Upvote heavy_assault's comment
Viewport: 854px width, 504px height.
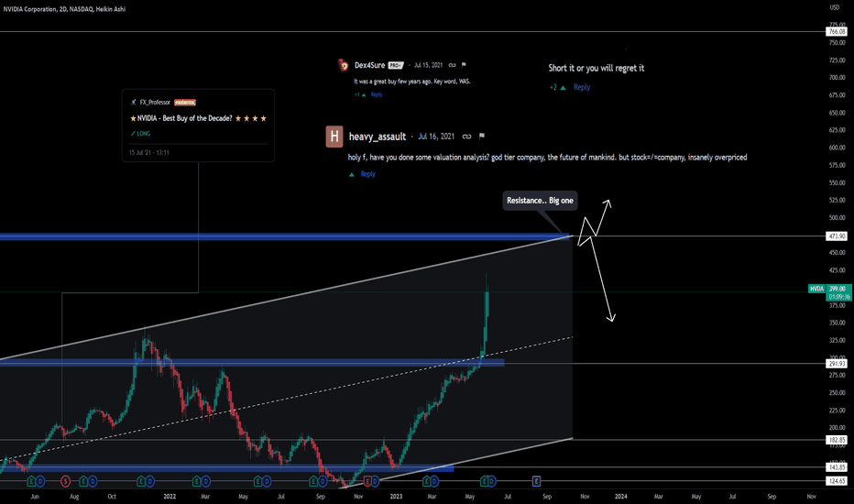[351, 174]
